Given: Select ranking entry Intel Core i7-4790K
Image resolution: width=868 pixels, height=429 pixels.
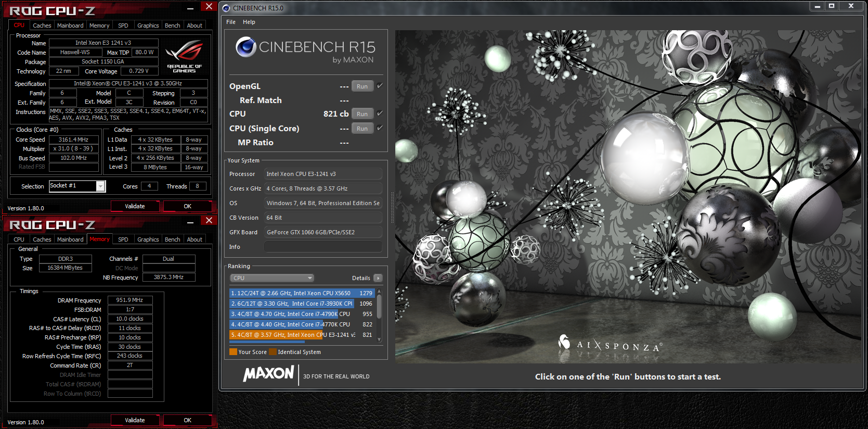Looking at the screenshot, I should click(302, 314).
